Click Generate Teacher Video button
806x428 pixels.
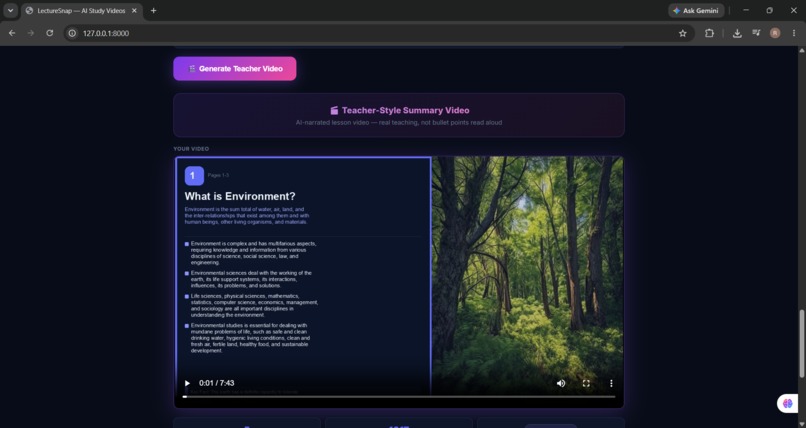[235, 68]
